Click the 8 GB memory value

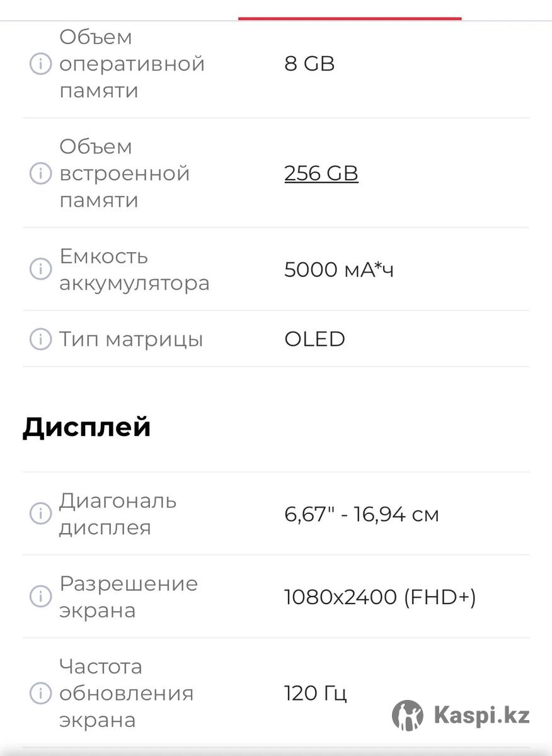point(309,64)
